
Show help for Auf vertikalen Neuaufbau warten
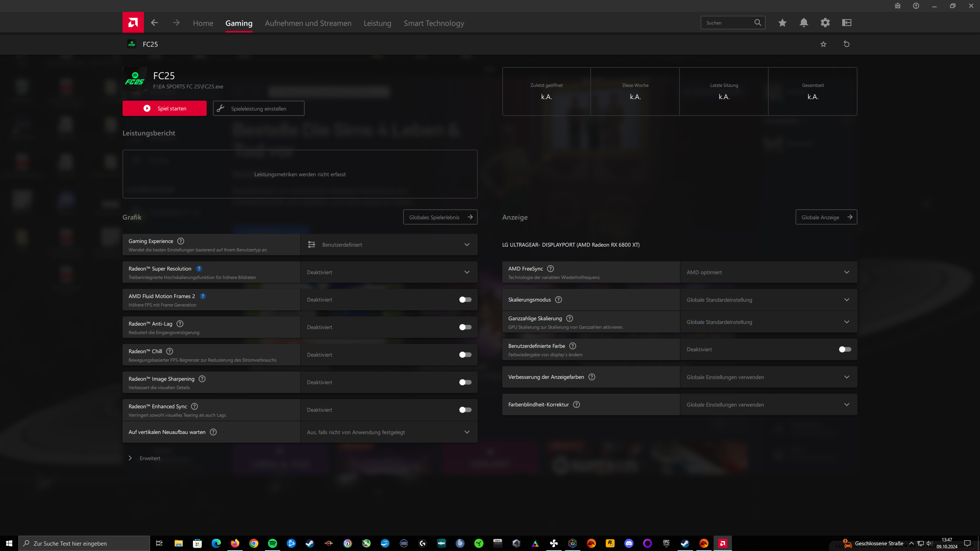(213, 432)
